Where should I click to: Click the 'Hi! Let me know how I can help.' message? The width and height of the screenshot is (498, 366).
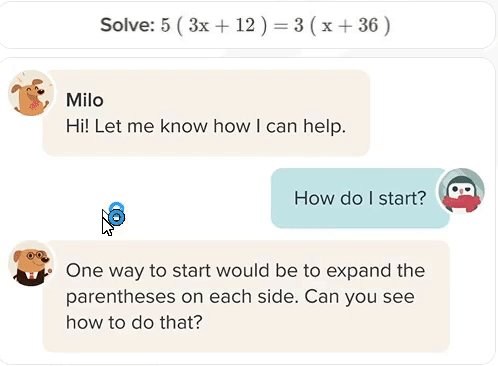tap(206, 126)
